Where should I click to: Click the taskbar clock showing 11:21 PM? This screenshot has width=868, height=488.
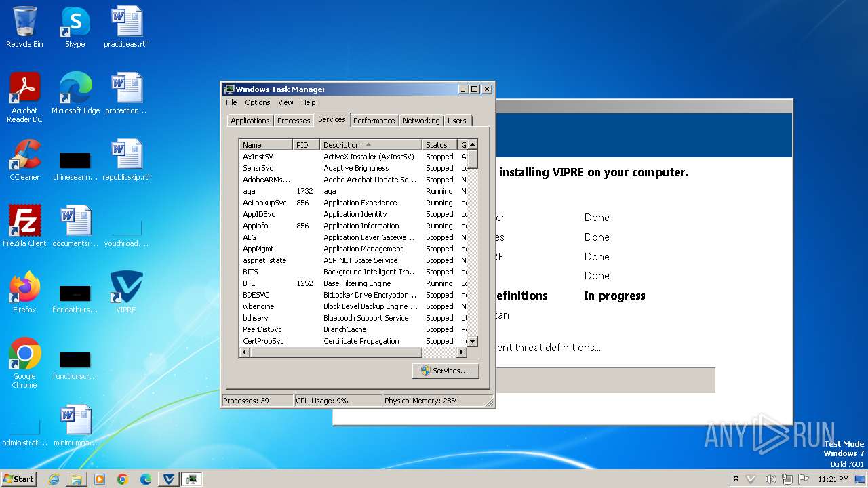point(833,479)
